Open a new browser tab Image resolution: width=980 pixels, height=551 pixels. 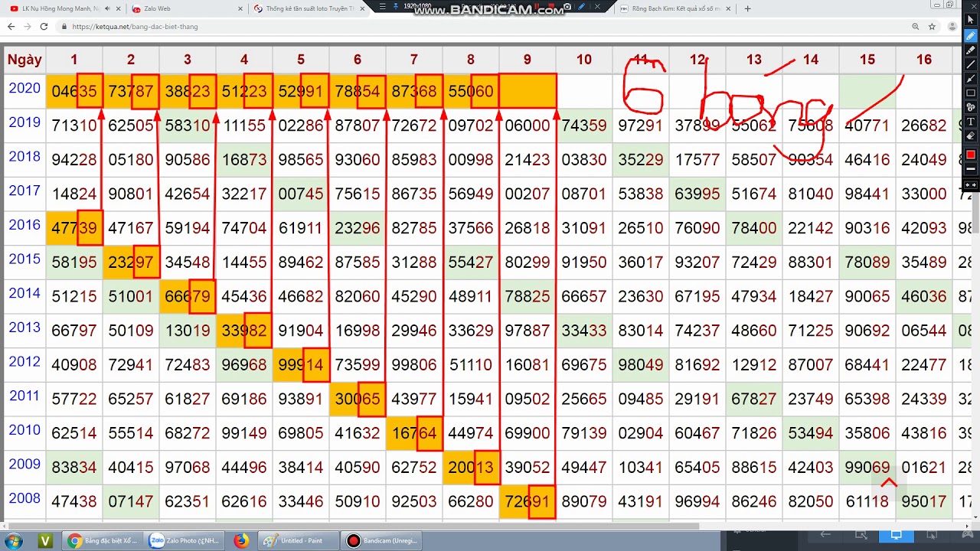[747, 8]
